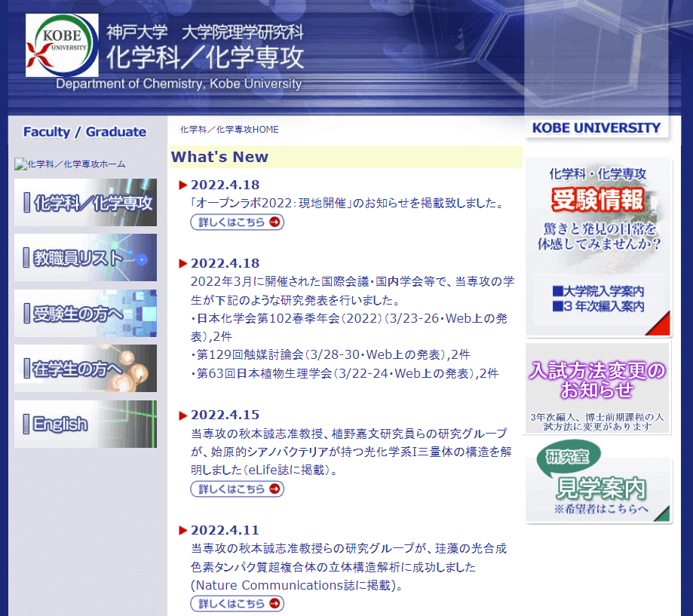Click the 第129回触媒討論会 line
The image size is (693, 616).
tap(330, 355)
